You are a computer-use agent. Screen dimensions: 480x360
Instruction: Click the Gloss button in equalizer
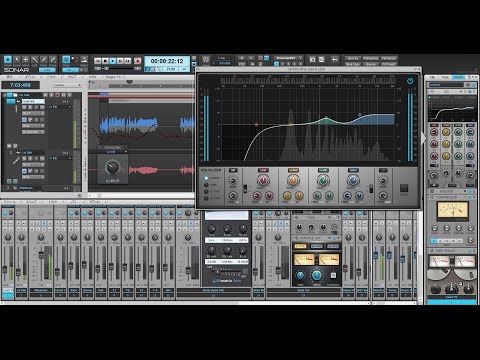pyautogui.click(x=404, y=188)
